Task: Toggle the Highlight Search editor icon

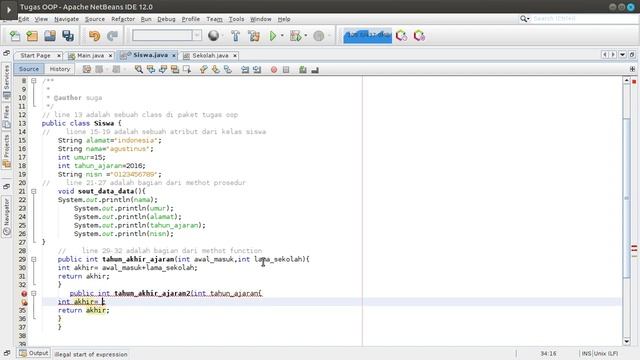Action: [175, 69]
